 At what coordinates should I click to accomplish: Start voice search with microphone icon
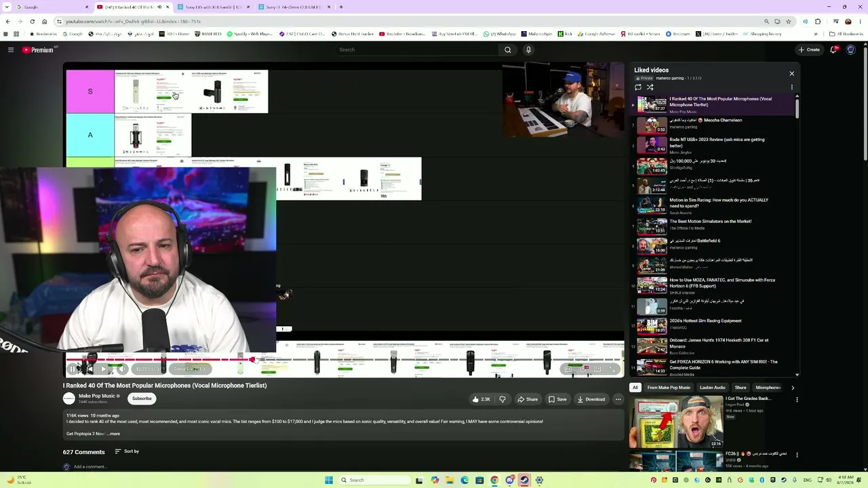click(x=528, y=49)
